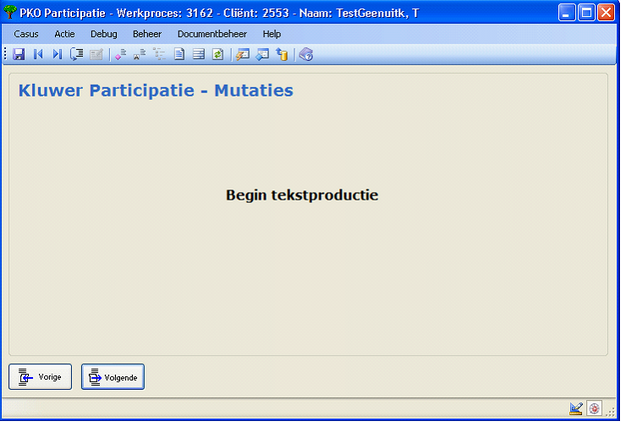621x422 pixels.
Task: Click the tree application icon in the title bar
Action: (10, 13)
